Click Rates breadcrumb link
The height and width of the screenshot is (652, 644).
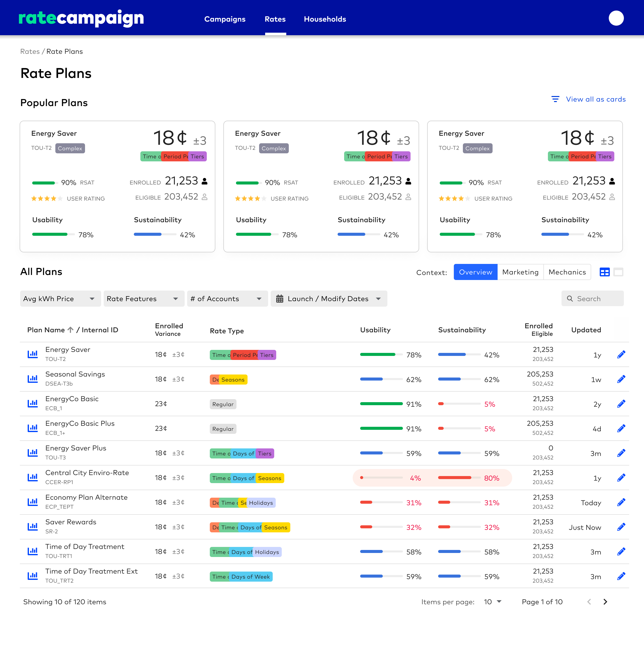tap(30, 51)
